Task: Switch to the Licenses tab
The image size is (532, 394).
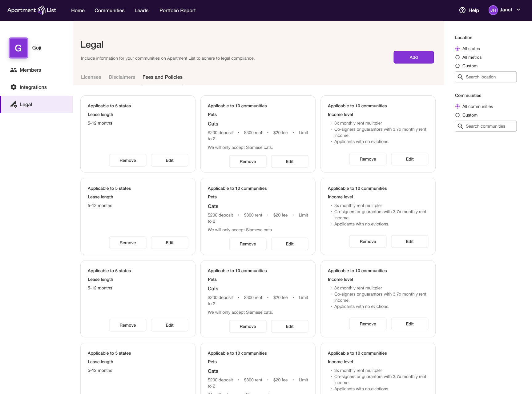Action: [91, 77]
